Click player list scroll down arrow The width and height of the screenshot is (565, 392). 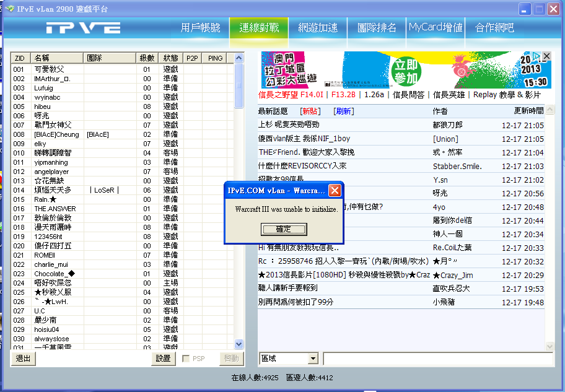[239, 344]
